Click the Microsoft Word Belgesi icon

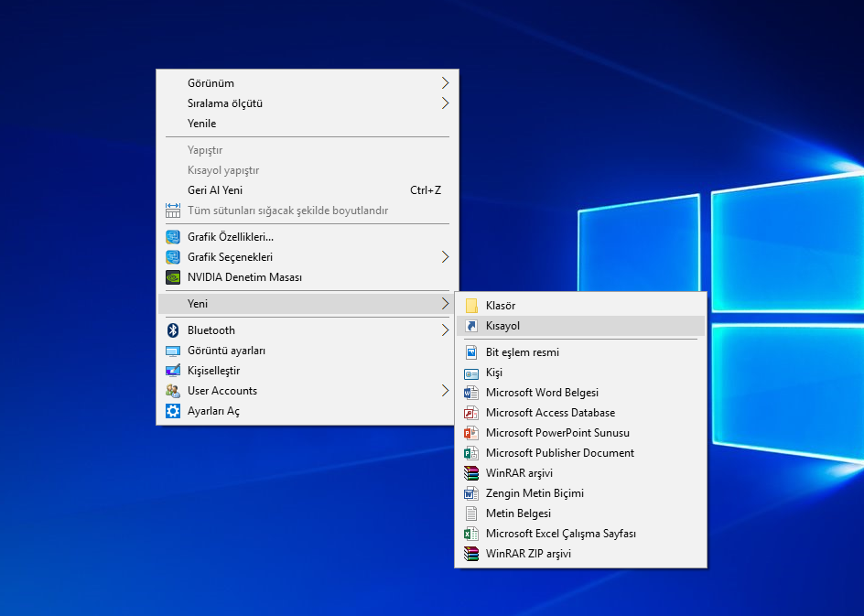click(471, 393)
